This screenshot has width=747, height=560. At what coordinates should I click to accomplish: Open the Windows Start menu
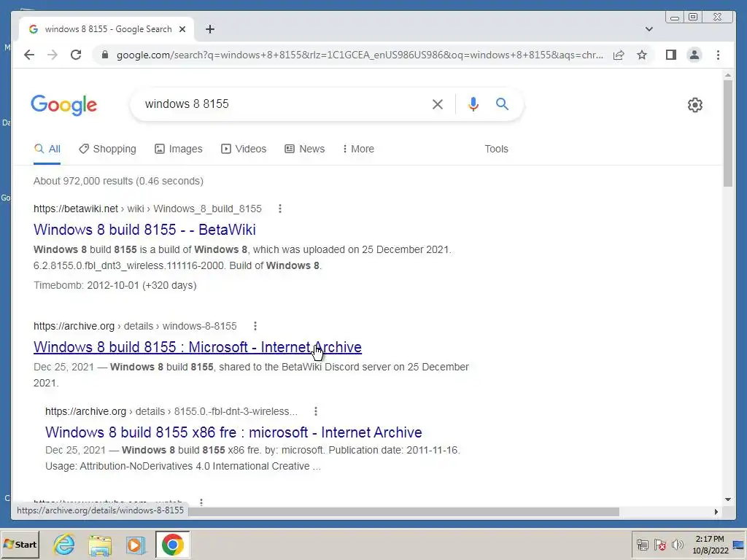click(x=20, y=544)
